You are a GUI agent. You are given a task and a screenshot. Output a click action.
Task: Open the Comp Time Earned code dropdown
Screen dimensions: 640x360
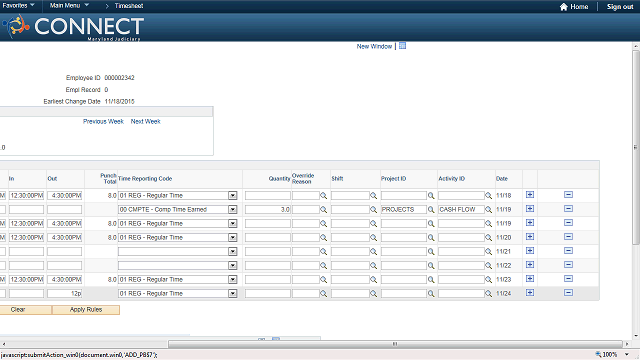click(233, 209)
